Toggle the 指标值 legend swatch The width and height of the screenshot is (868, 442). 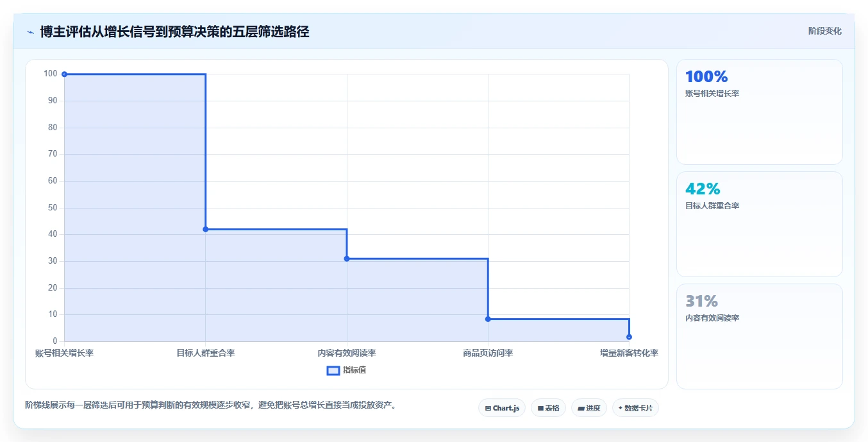[x=333, y=370]
